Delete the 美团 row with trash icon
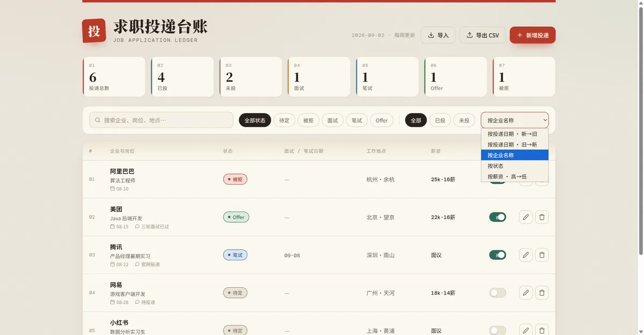Viewport: 644px width, 335px height. [542, 217]
